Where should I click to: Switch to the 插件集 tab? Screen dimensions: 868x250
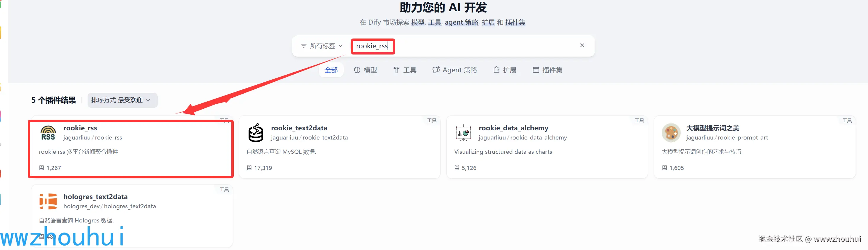[548, 70]
